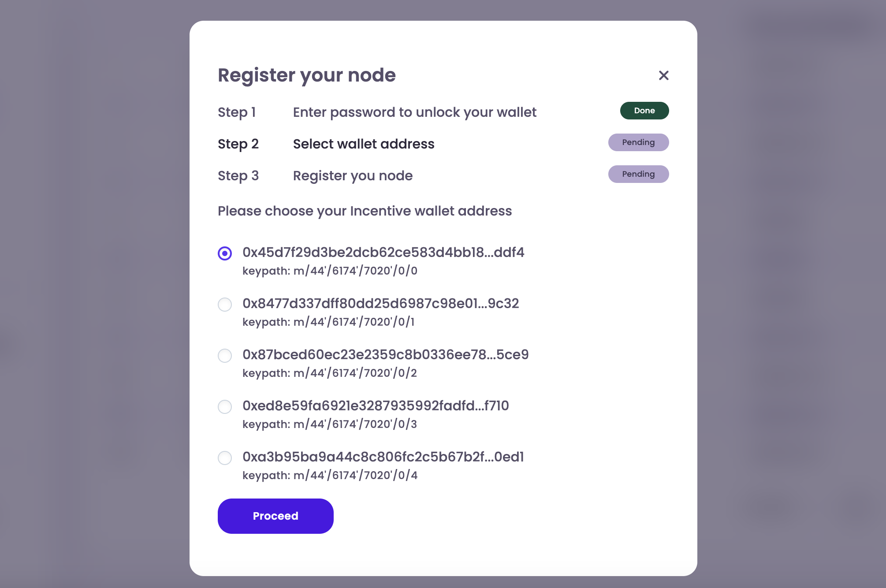Click the Step 2 Select wallet address text
The height and width of the screenshot is (588, 886).
click(363, 144)
